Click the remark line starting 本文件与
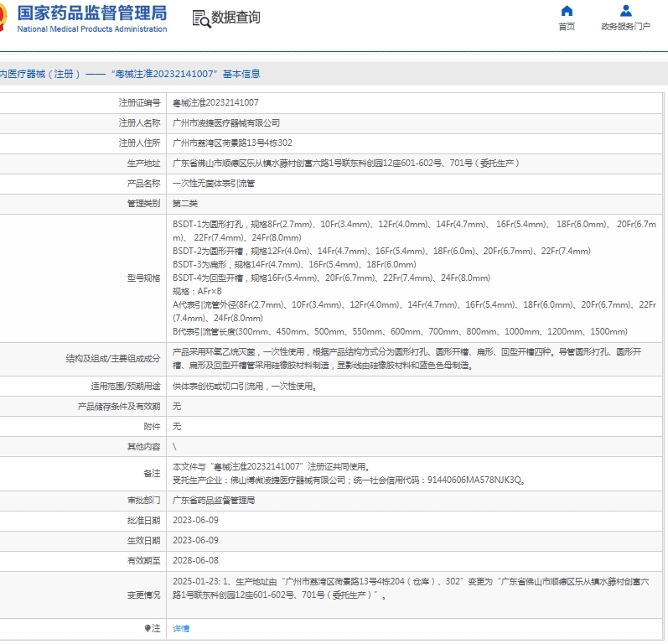668x644 pixels. (272, 467)
